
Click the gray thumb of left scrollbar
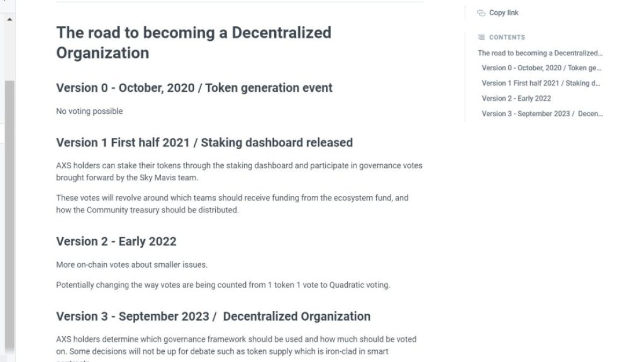click(10, 215)
